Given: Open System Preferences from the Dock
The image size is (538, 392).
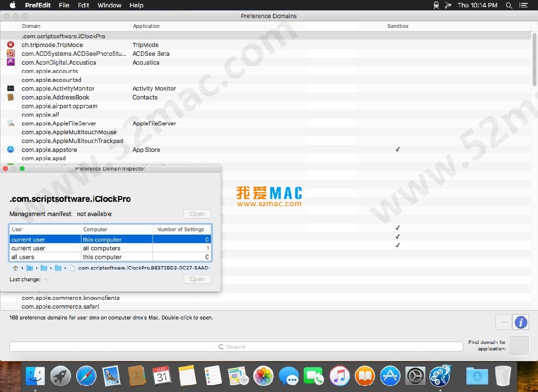Looking at the screenshot, I should (415, 376).
